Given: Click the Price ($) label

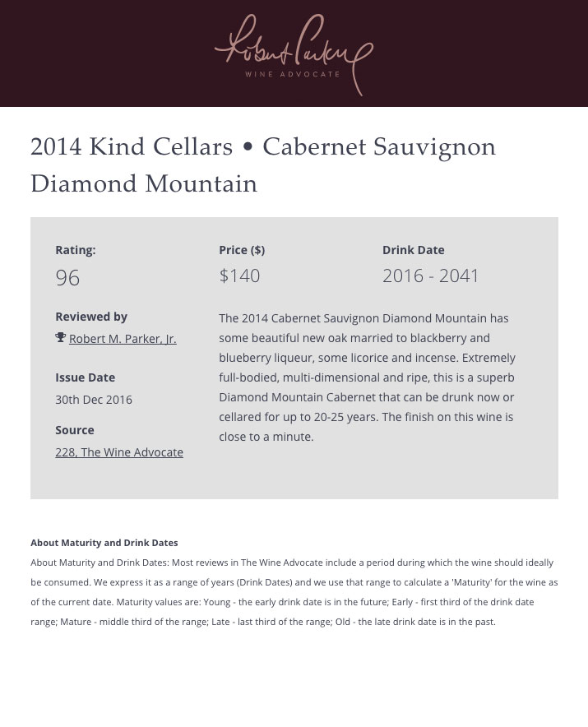Looking at the screenshot, I should pos(242,250).
